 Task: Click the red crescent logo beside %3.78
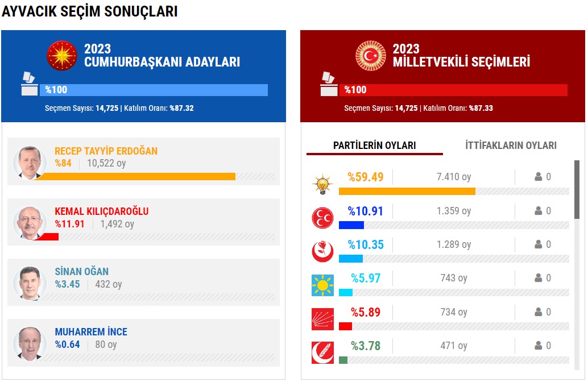[x=322, y=352]
